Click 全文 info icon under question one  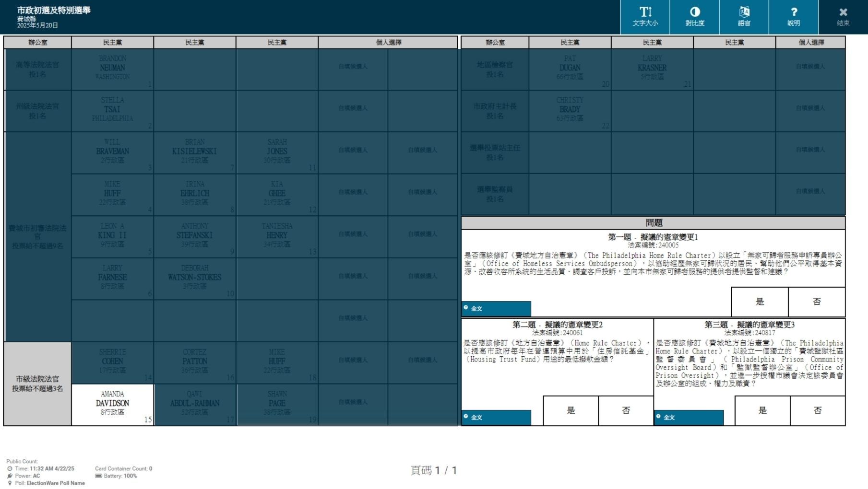pos(466,308)
